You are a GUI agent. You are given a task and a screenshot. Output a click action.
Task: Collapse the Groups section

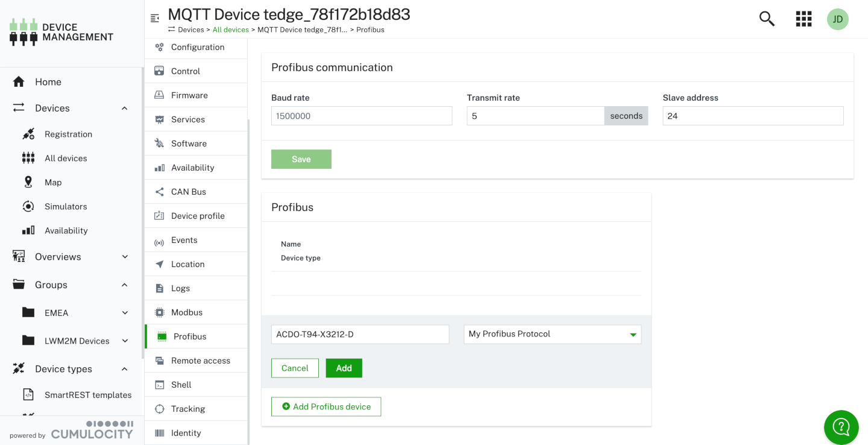(125, 285)
